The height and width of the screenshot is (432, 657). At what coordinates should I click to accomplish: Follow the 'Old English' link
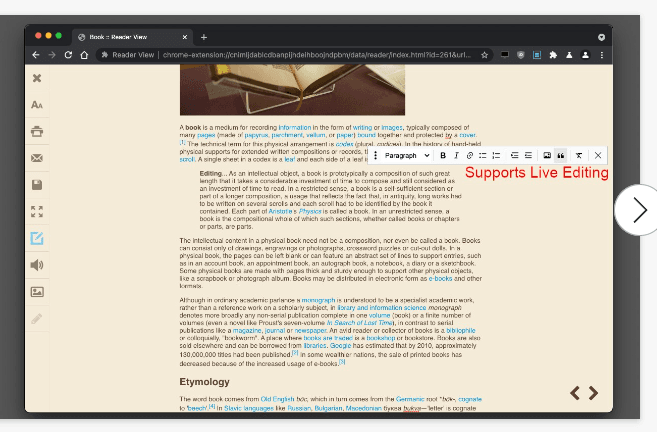(x=277, y=399)
